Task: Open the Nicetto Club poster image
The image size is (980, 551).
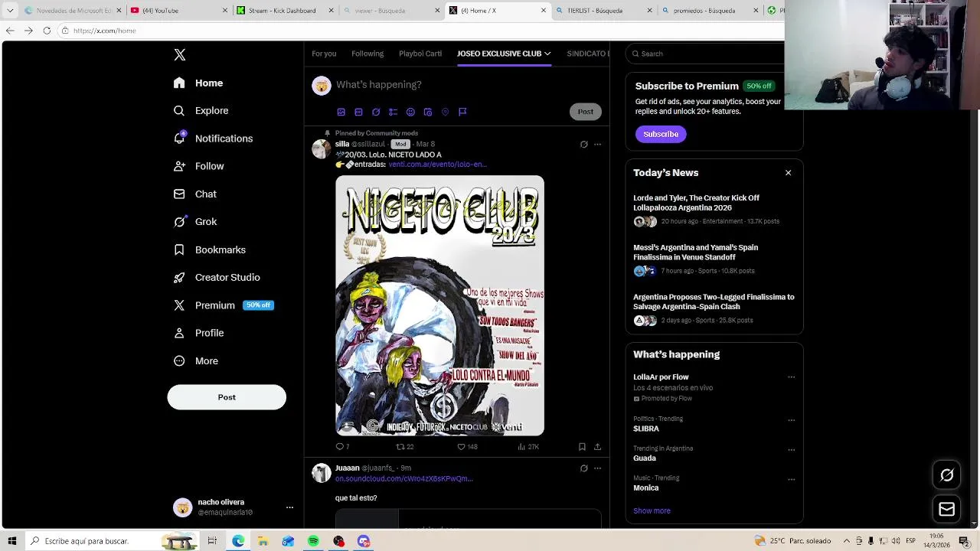Action: click(x=439, y=306)
